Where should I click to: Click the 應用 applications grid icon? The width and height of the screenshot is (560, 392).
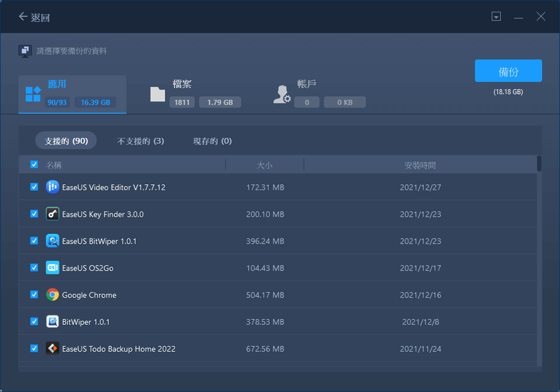pyautogui.click(x=33, y=94)
